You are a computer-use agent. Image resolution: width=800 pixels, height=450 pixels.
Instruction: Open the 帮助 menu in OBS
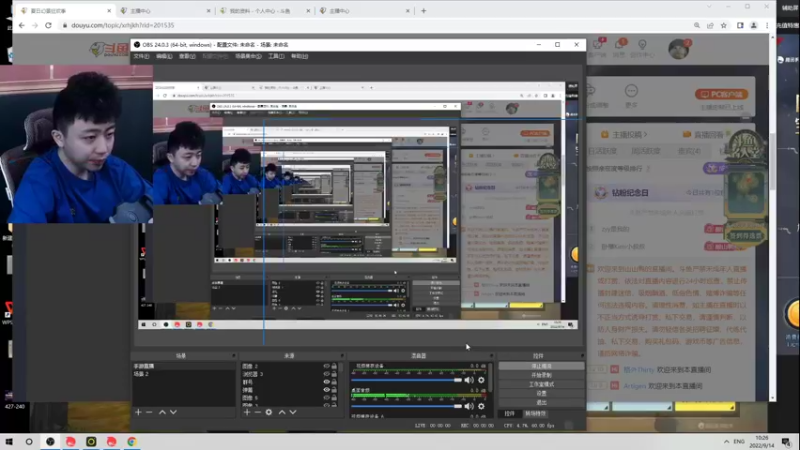299,56
